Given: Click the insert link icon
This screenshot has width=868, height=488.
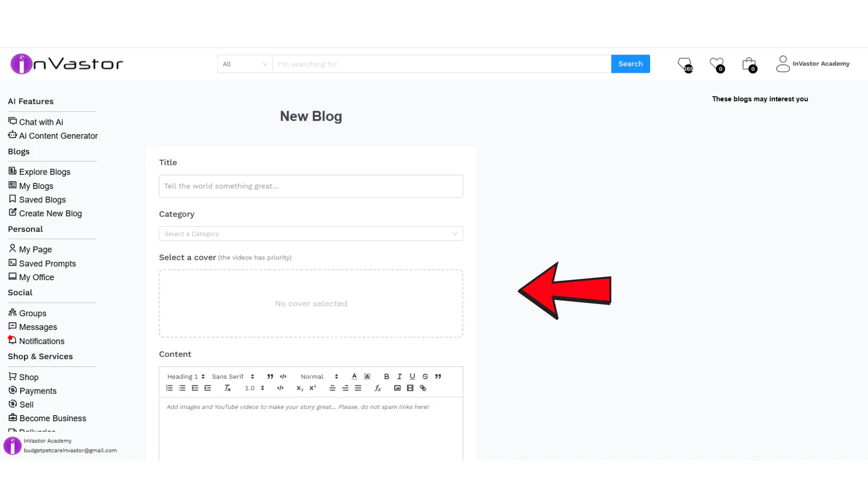Looking at the screenshot, I should [x=423, y=388].
